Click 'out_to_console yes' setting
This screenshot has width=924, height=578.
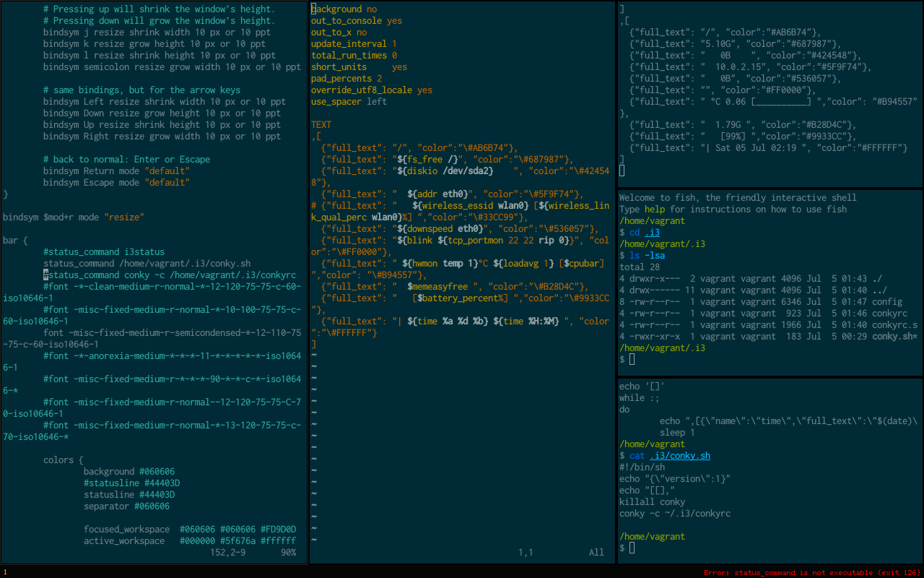[357, 21]
